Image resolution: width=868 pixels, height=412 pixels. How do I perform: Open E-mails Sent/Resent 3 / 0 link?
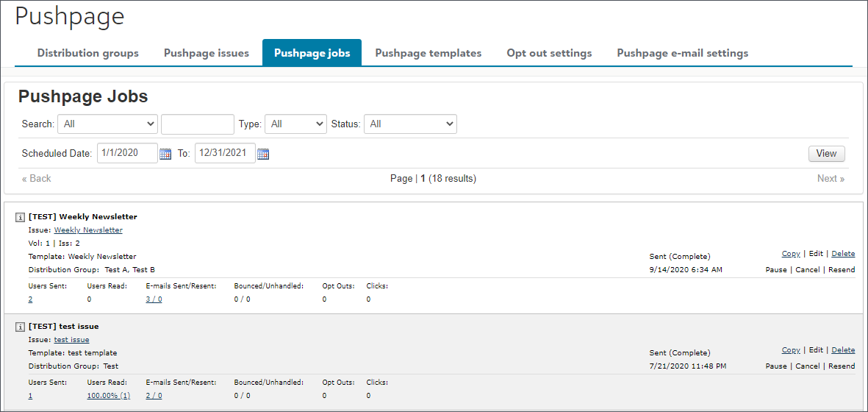tap(154, 299)
